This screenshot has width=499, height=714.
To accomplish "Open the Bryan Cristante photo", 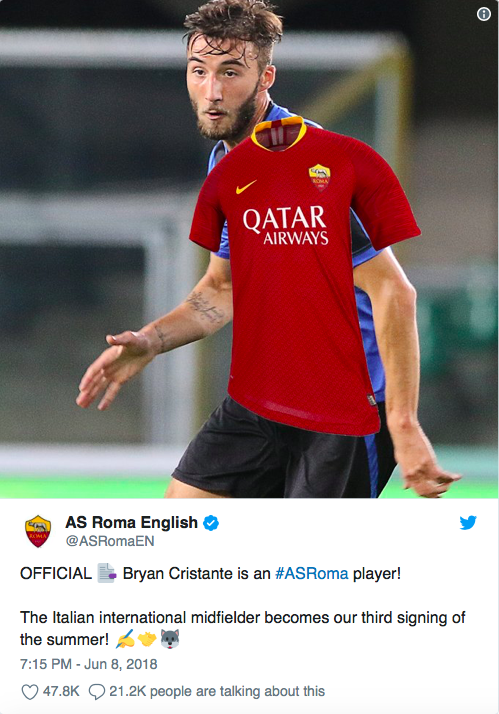I will pyautogui.click(x=250, y=249).
